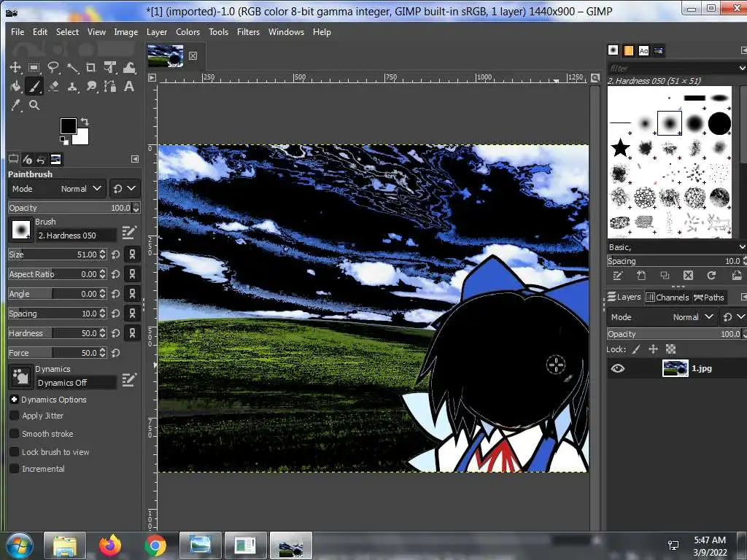Swap foreground and background colors

pos(85,122)
